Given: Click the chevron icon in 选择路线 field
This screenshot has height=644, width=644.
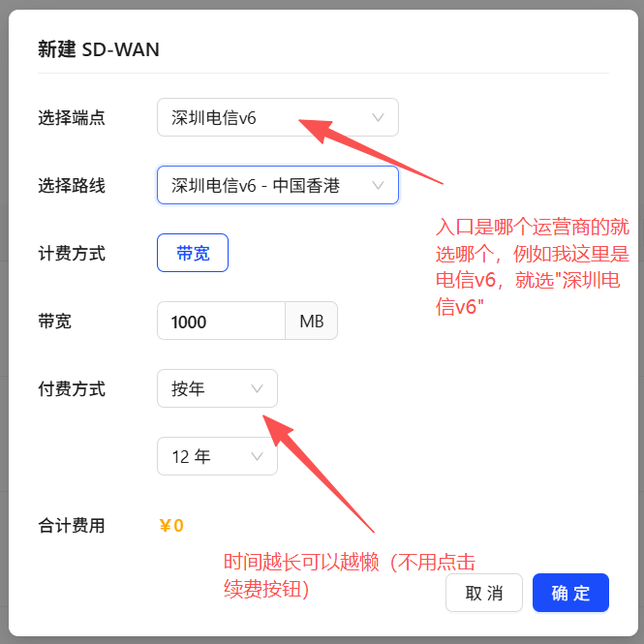Looking at the screenshot, I should 378,185.
